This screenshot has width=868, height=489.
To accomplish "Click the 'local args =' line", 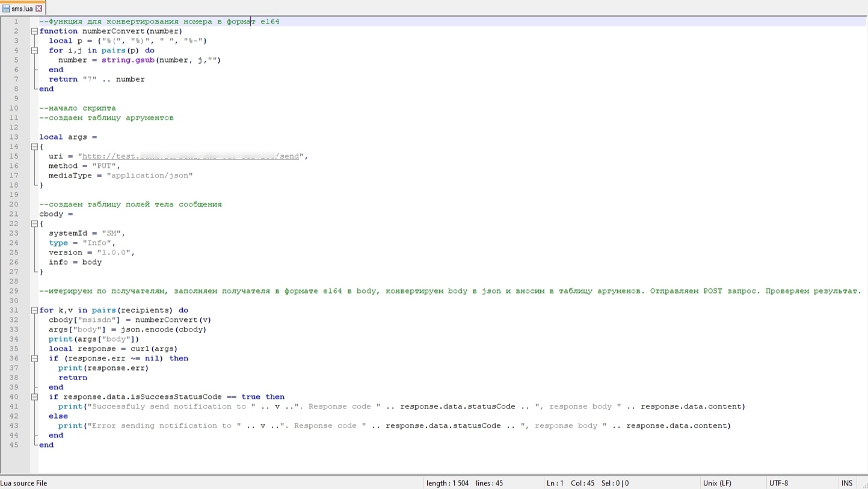I will click(68, 137).
